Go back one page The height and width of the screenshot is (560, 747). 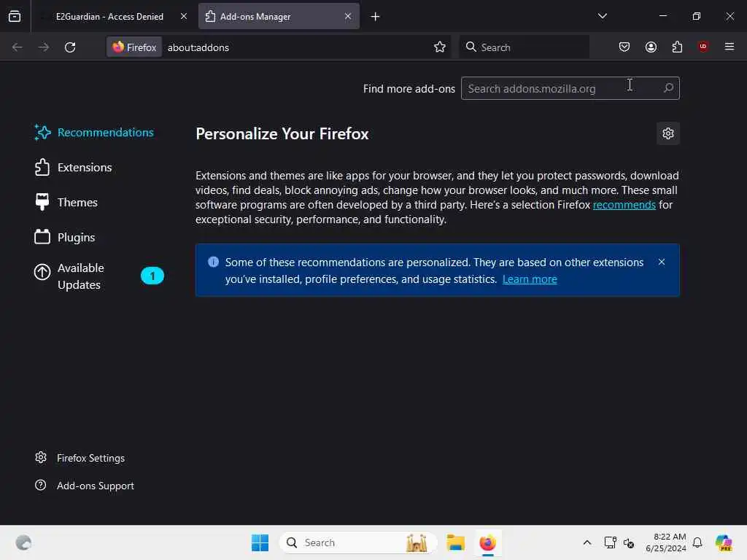click(18, 47)
